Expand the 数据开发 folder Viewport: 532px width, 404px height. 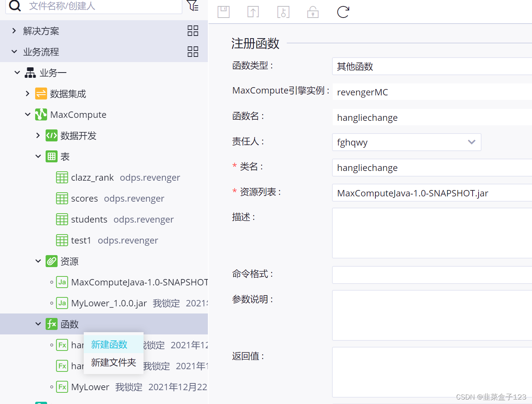[x=38, y=135]
